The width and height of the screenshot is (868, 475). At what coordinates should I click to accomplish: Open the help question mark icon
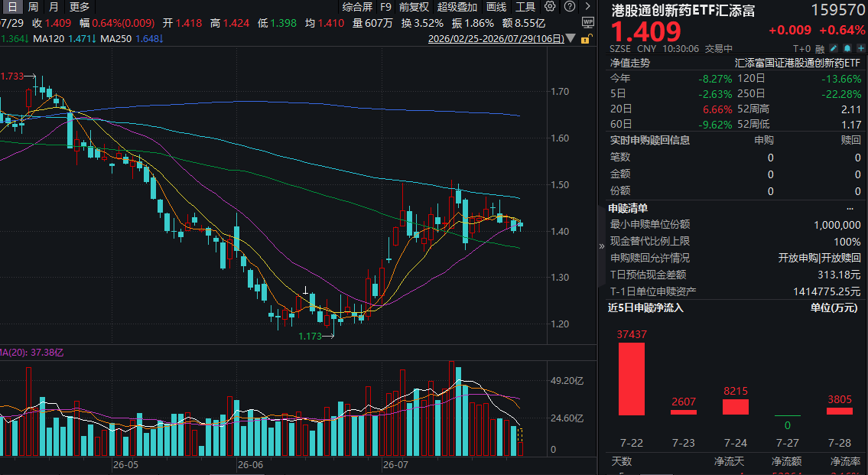[570, 6]
